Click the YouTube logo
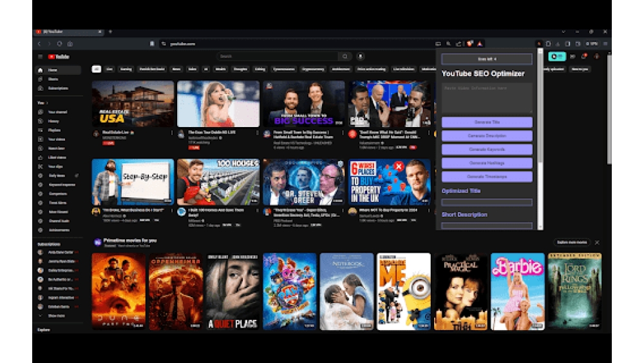644x363 pixels. [59, 57]
